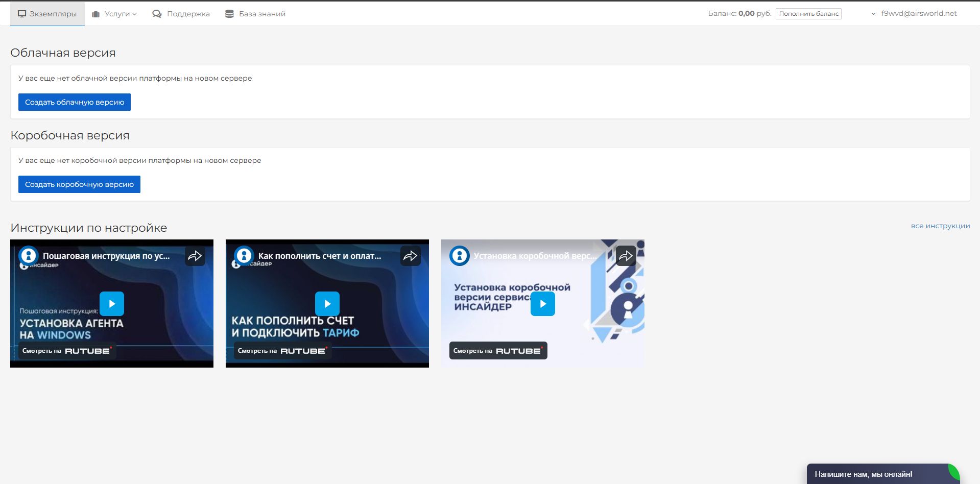Play the Windows agent installation video
This screenshot has width=980, height=484.
pyautogui.click(x=112, y=304)
